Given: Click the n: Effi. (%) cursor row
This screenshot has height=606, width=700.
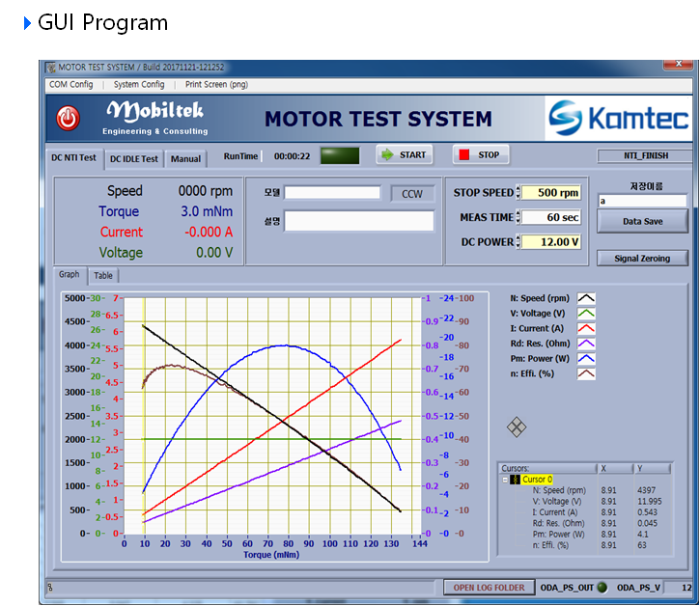Looking at the screenshot, I should pos(585,545).
